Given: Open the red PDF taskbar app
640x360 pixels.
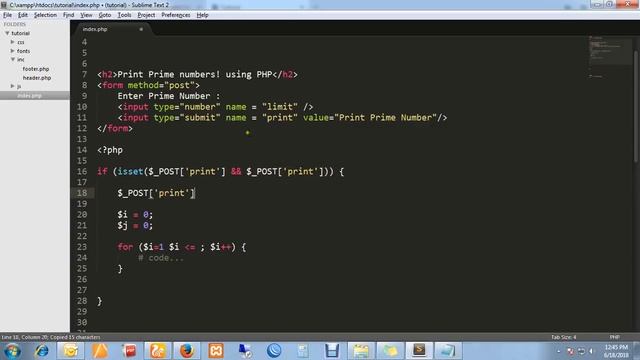Looking at the screenshot, I should 129,351.
